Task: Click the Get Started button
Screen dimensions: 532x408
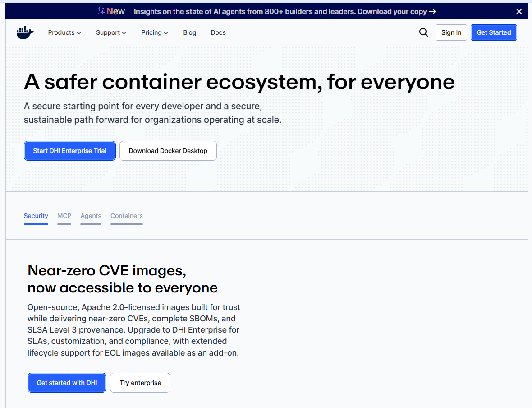Action: [494, 32]
